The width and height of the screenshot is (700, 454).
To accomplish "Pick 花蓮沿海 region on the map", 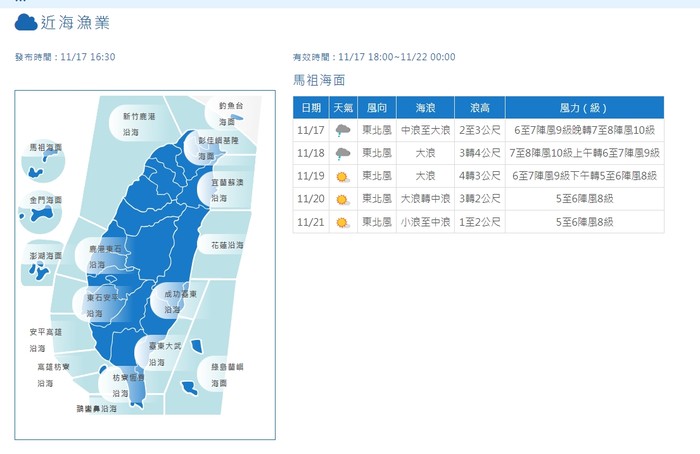I will tap(226, 245).
